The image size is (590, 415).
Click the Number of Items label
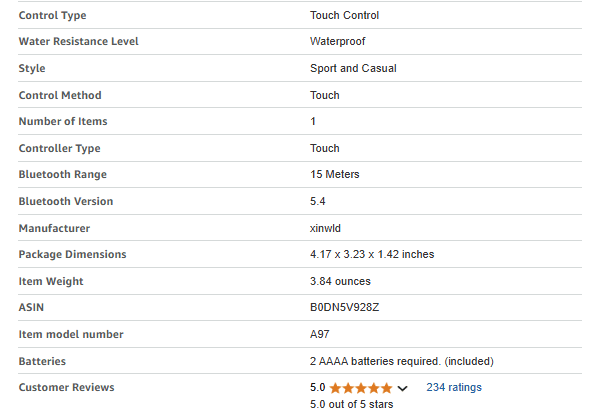pos(63,121)
